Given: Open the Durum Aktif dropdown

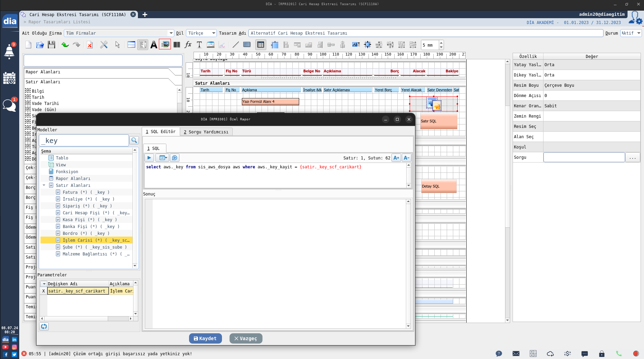Looking at the screenshot, I should pos(639,33).
